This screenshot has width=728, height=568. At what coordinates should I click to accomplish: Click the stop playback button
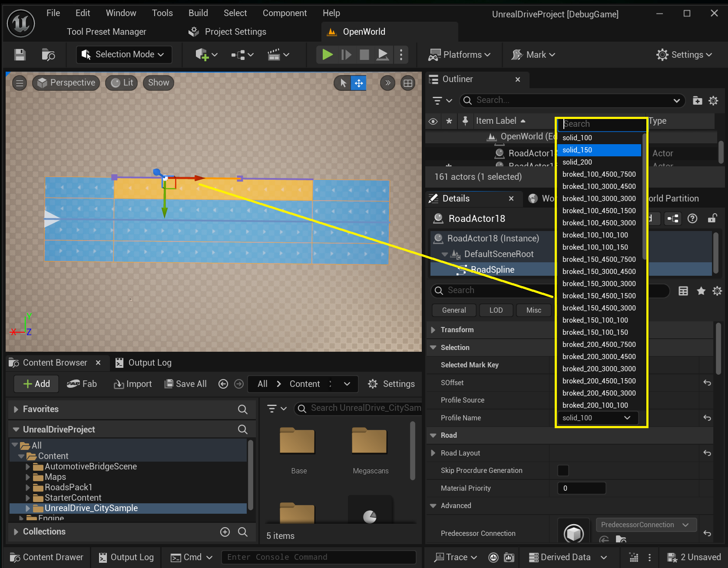coord(364,55)
